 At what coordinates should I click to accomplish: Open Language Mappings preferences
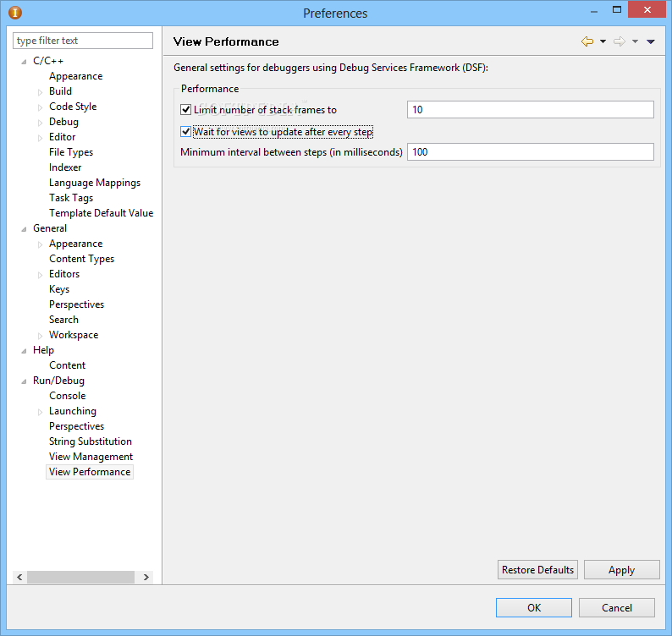point(95,183)
